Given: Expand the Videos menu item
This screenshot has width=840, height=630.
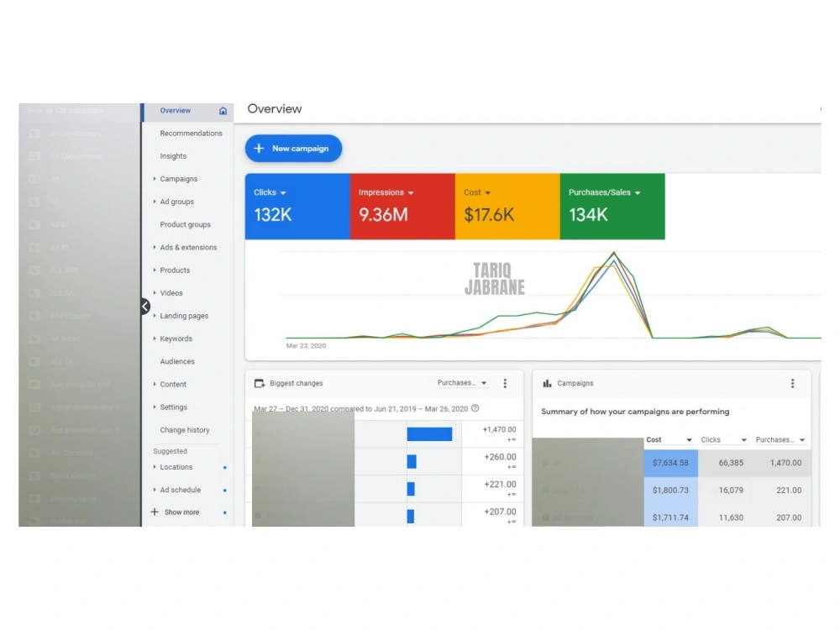Looking at the screenshot, I should [x=155, y=292].
